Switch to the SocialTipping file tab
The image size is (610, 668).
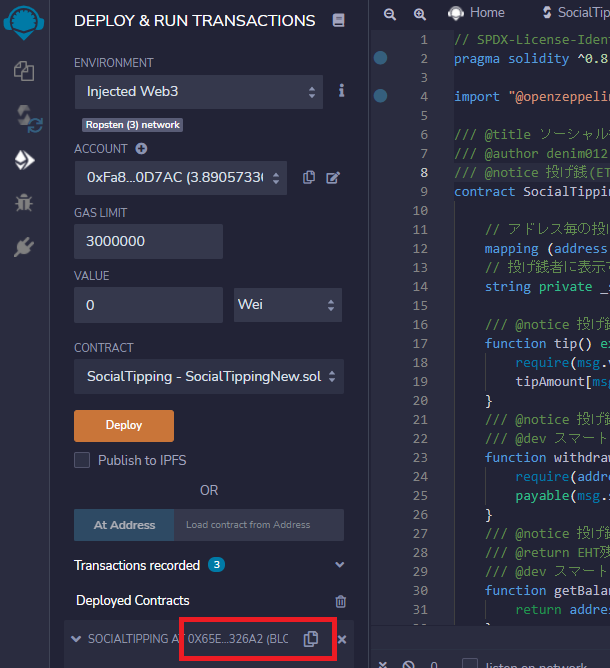(x=576, y=13)
